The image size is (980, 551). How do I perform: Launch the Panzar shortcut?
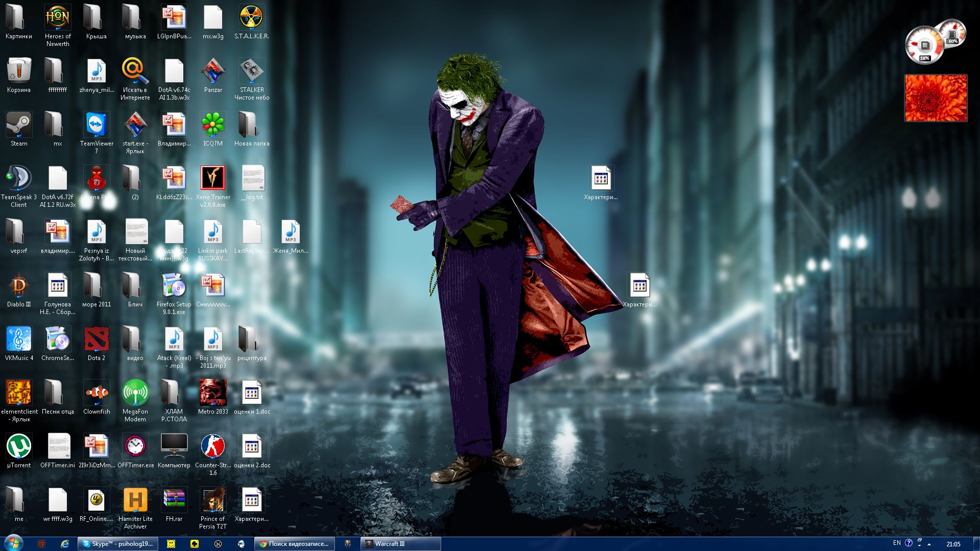(213, 76)
